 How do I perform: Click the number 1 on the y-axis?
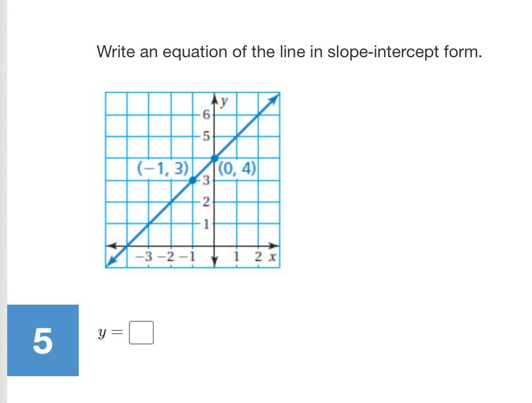point(206,224)
